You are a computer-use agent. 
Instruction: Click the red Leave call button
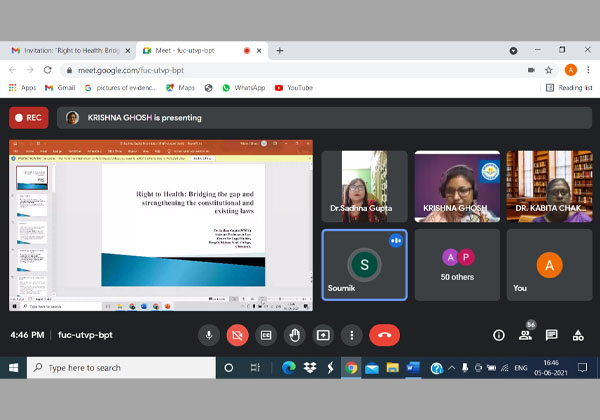coord(384,335)
